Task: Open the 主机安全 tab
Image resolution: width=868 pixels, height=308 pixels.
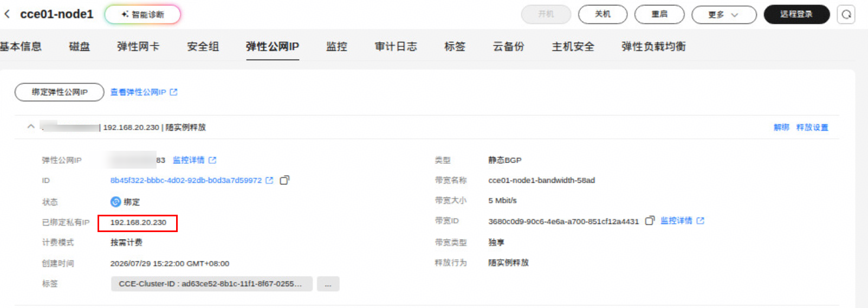Action: (x=573, y=47)
